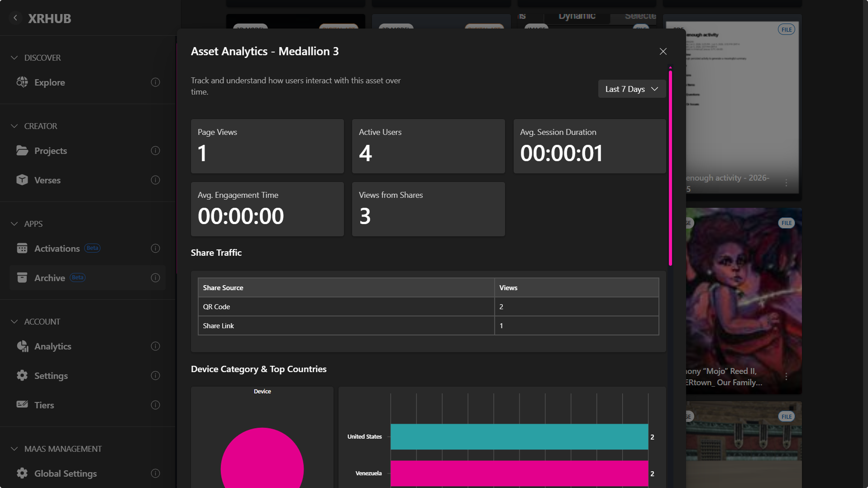The height and width of the screenshot is (488, 868).
Task: Open Global Settings menu item
Action: point(66,473)
